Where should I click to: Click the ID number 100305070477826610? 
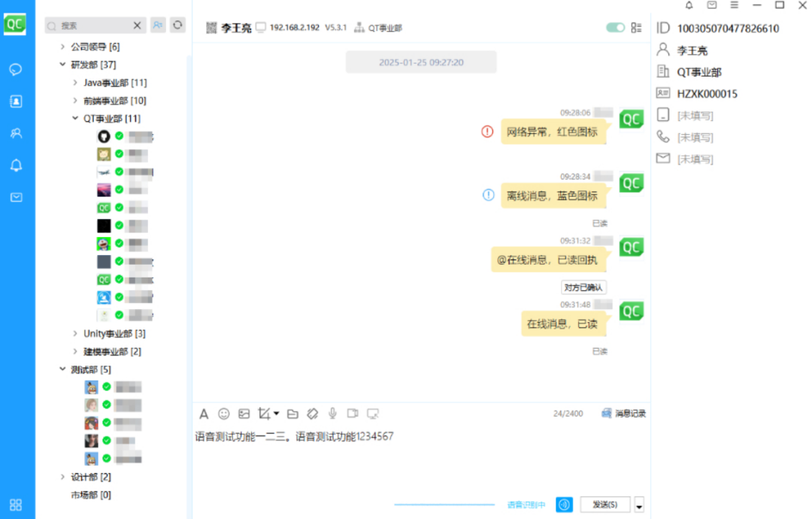pos(728,29)
